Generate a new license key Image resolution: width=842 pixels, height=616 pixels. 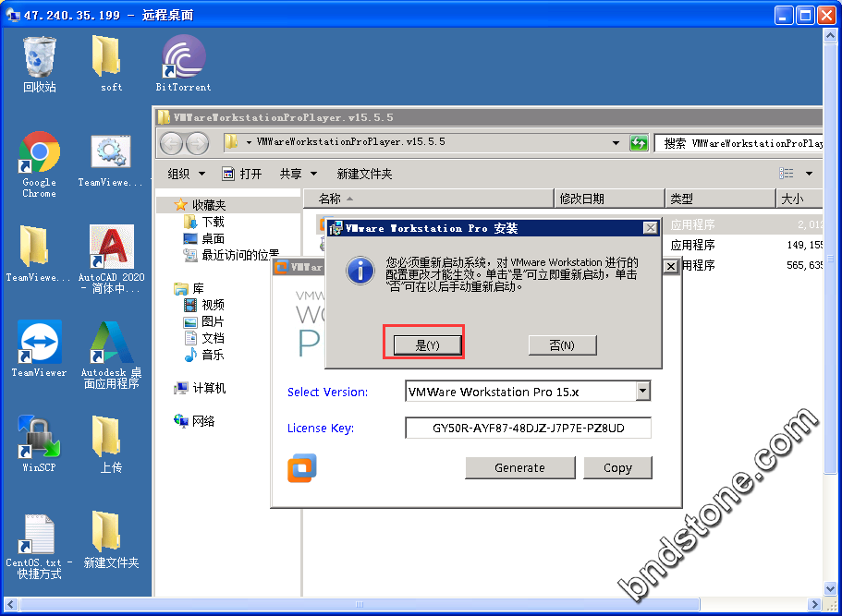coord(519,467)
